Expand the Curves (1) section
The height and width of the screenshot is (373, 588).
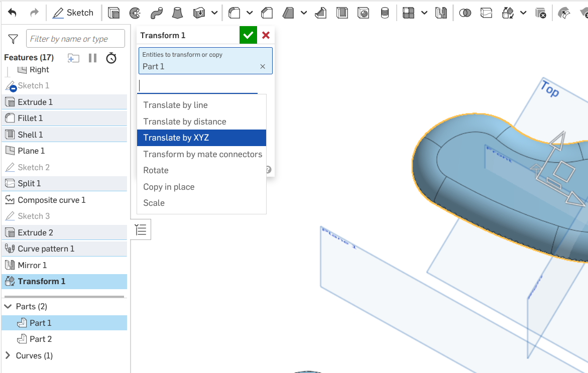[x=8, y=355]
